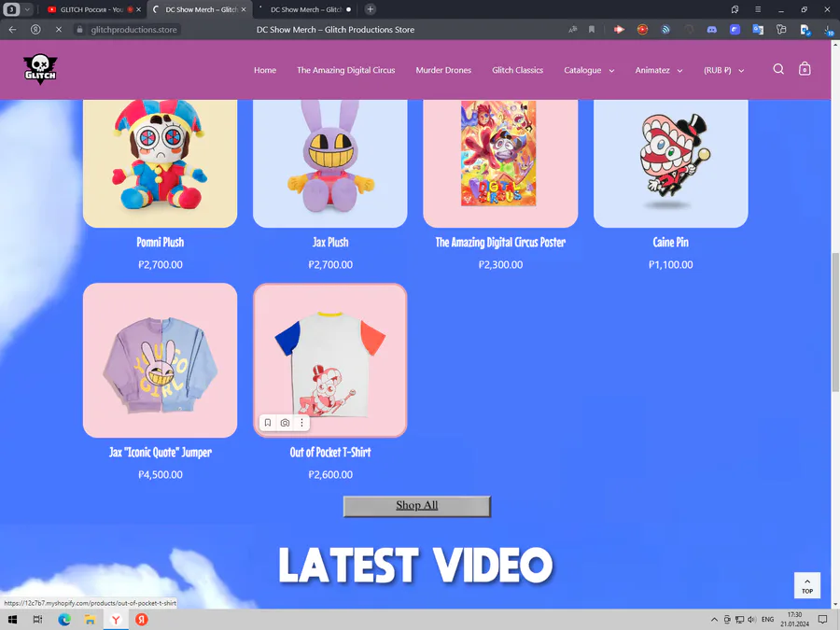The height and width of the screenshot is (630, 840).
Task: Click the volume icon in tray
Action: pos(751,620)
